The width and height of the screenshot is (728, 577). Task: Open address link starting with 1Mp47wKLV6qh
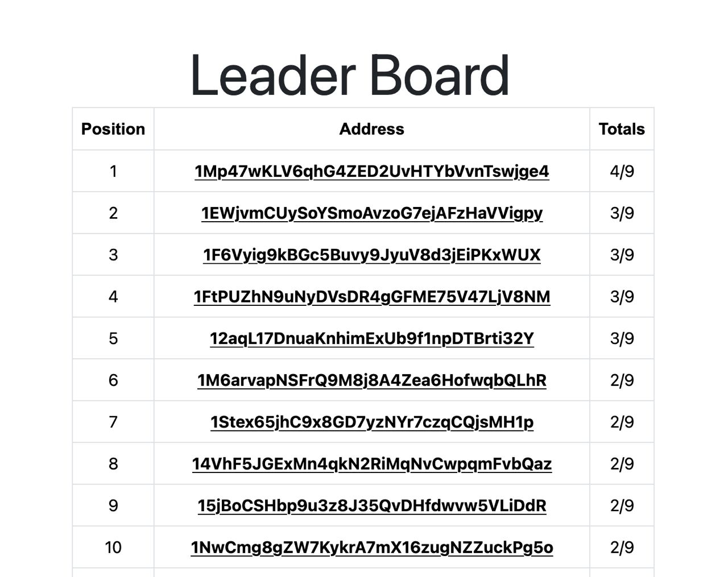(x=371, y=171)
